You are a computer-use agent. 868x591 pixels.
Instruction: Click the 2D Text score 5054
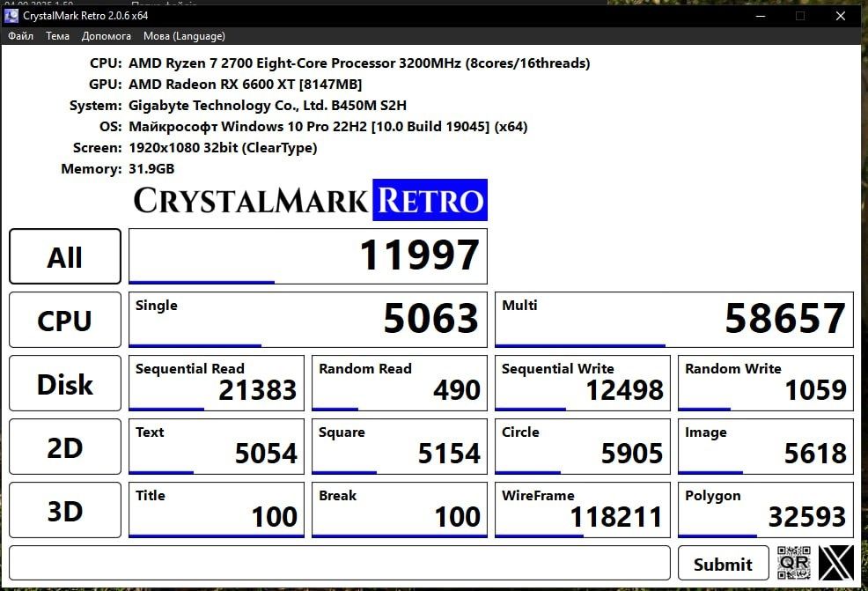(x=217, y=447)
